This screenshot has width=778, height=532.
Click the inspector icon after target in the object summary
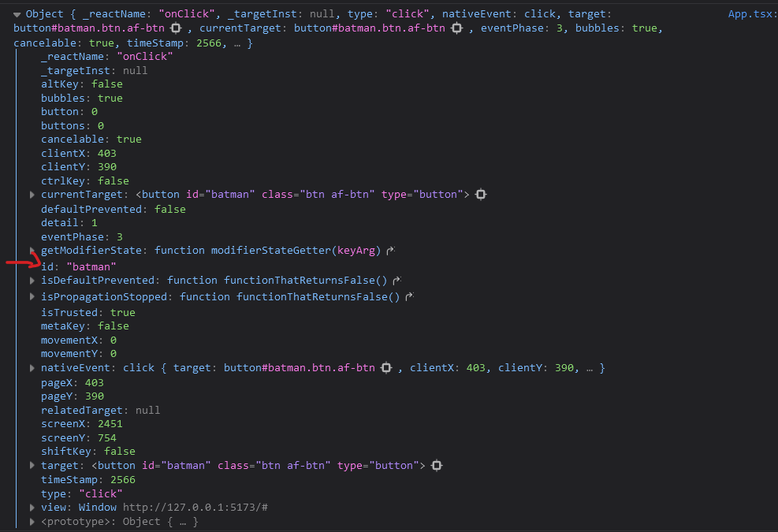pos(176,28)
